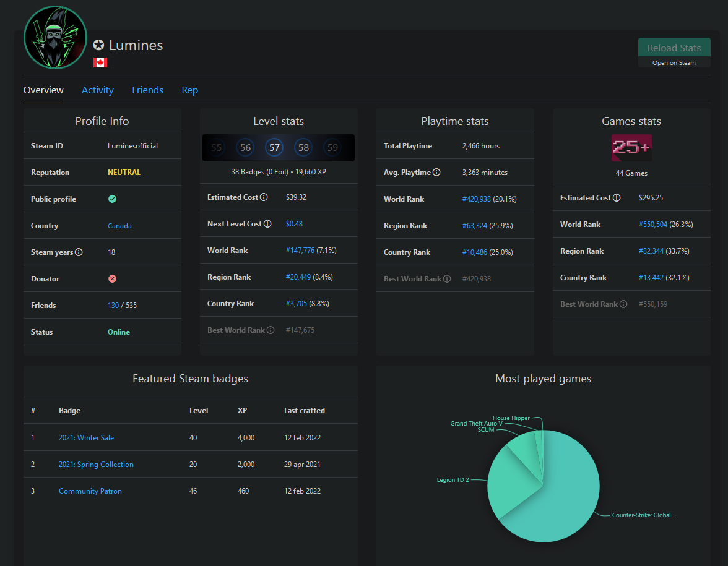Click the 25+ games badge icon
Screen dimensions: 728x566
pos(631,148)
